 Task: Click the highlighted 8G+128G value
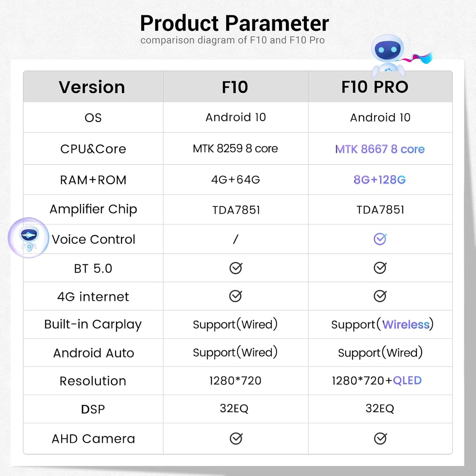click(379, 180)
